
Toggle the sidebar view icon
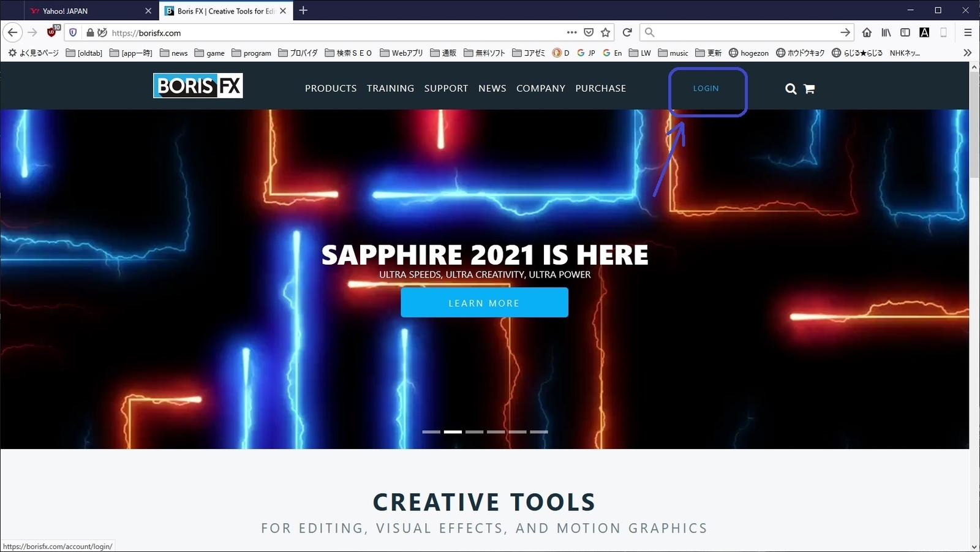pos(905,32)
